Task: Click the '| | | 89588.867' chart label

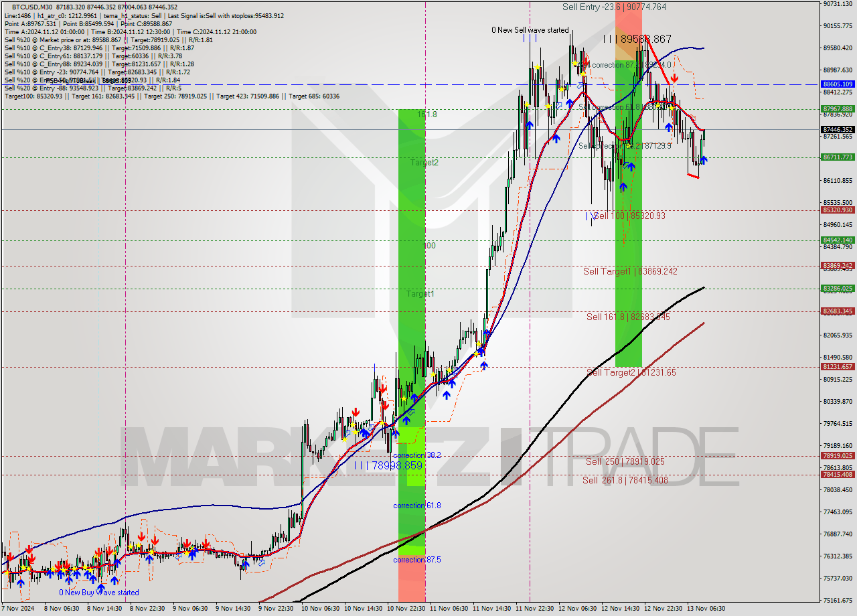Action: click(636, 40)
